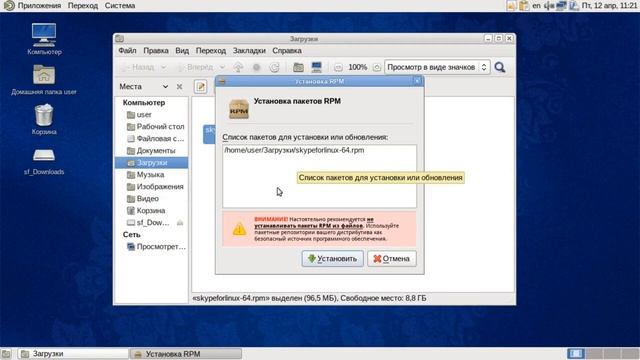640x360 pixels.
Task: Select Файловая с... in the sidebar
Action: [152, 139]
